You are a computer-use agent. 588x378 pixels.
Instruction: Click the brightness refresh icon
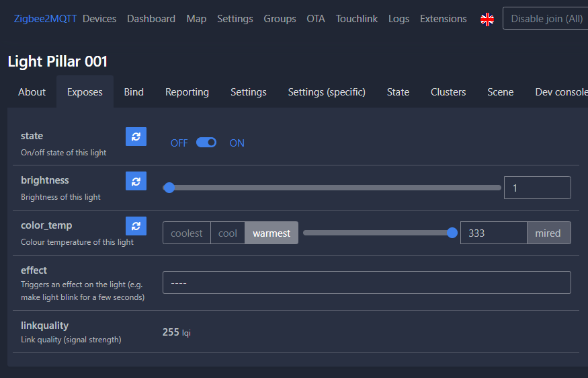(x=136, y=181)
